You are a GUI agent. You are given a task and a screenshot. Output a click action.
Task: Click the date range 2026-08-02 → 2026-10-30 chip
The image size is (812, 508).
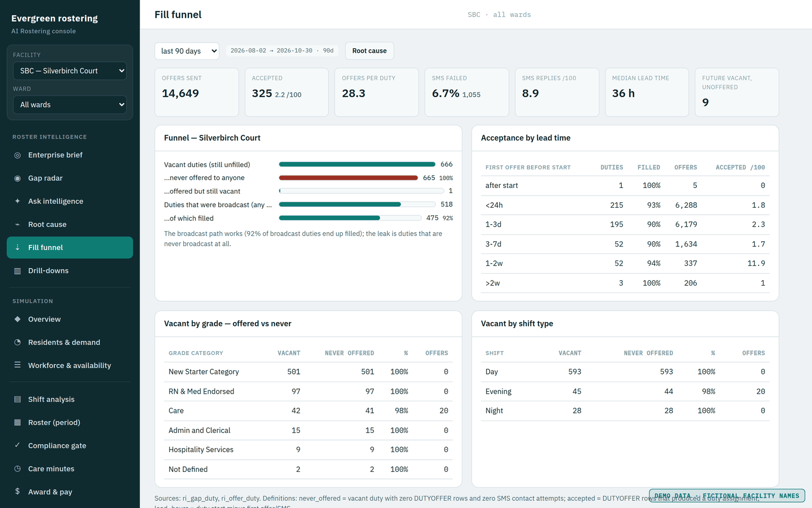(x=282, y=51)
